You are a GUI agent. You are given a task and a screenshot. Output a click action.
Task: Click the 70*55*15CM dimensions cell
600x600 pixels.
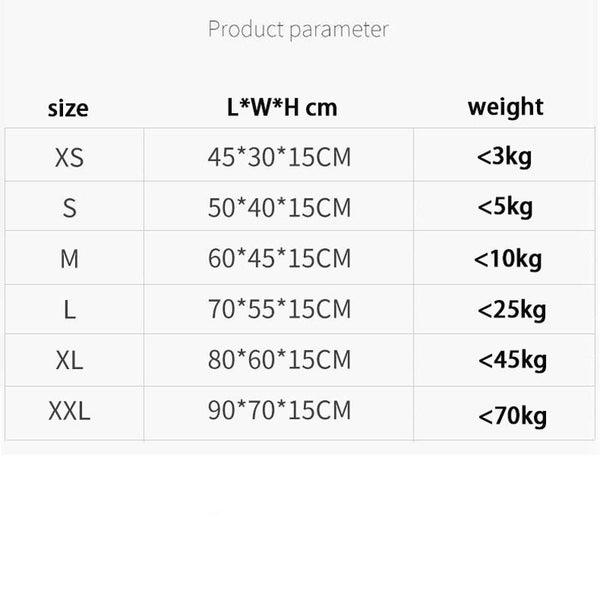(279, 309)
